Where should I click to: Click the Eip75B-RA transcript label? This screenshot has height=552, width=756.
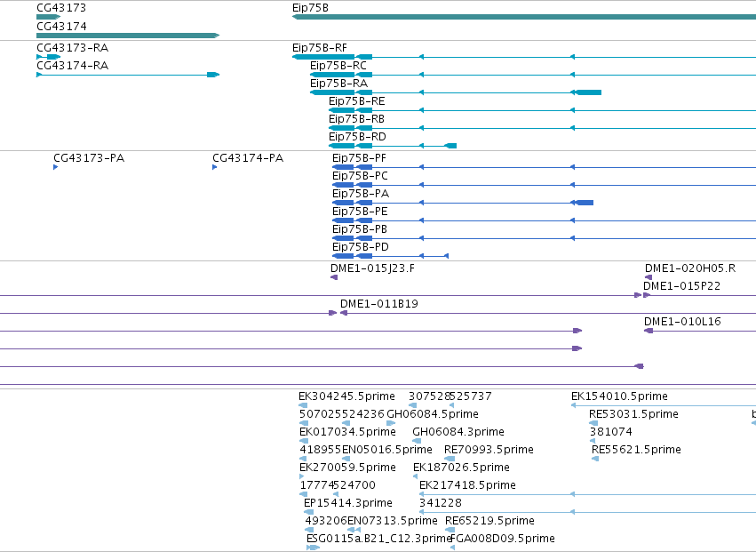[338, 84]
